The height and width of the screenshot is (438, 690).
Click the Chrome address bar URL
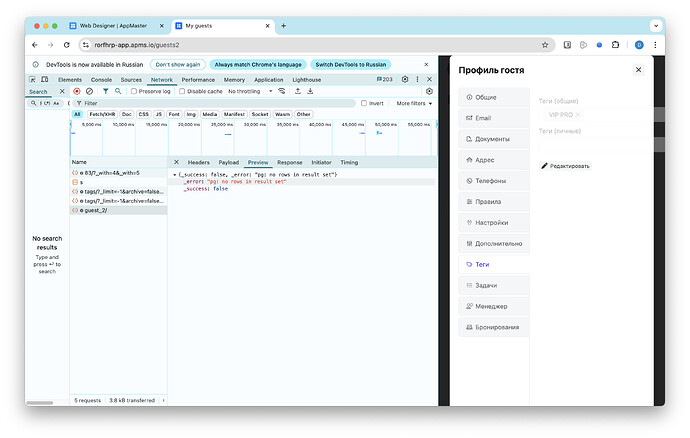pos(136,45)
